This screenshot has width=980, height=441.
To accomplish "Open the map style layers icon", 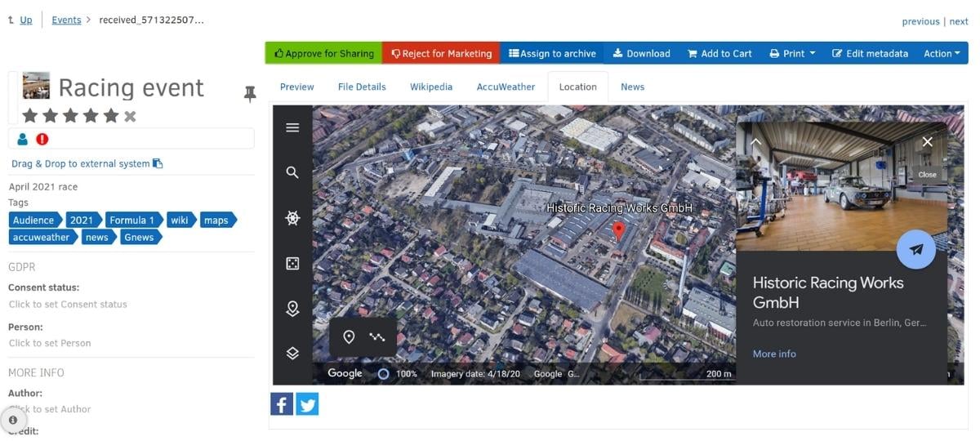I will pos(292,354).
